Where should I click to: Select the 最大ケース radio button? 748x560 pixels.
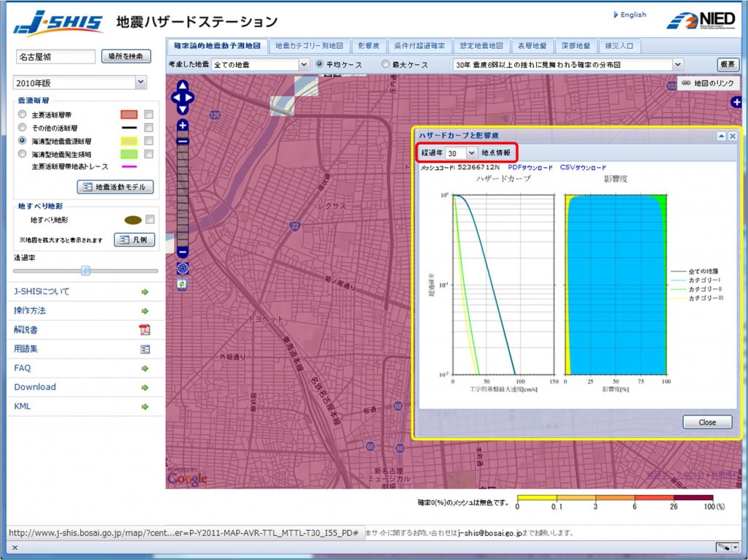tap(386, 64)
